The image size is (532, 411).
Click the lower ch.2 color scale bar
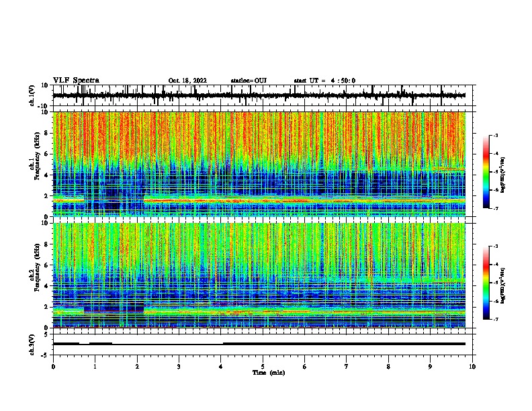click(x=486, y=283)
